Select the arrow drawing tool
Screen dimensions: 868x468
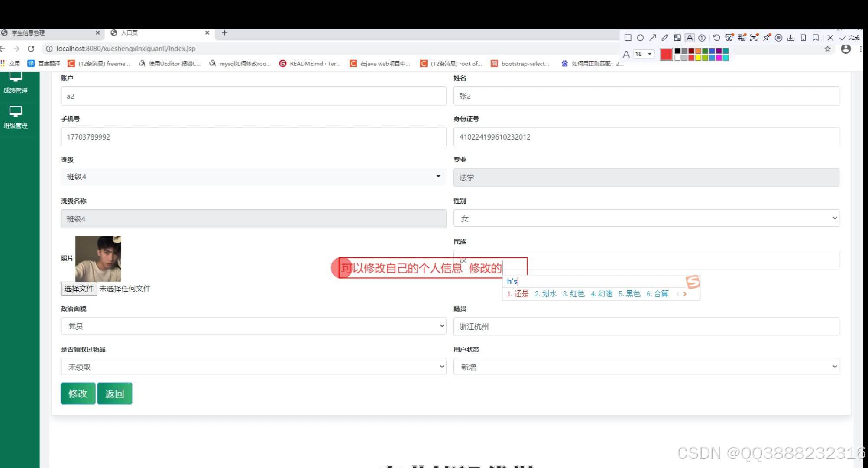[x=653, y=38]
